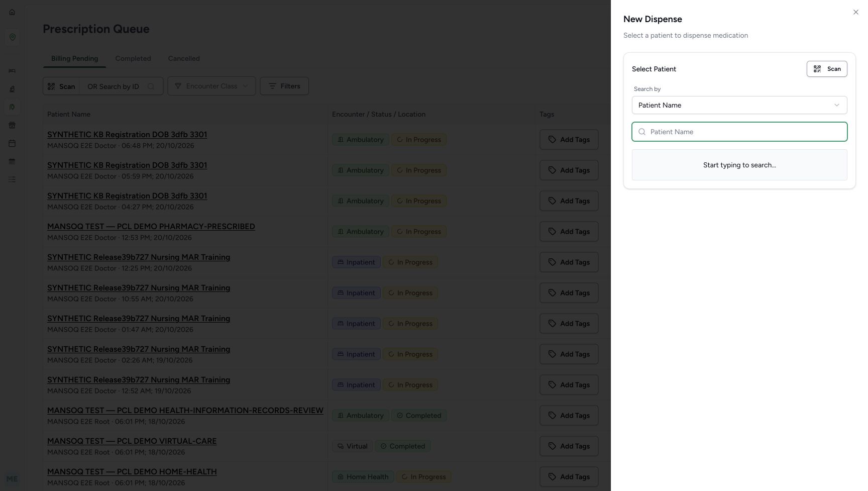The height and width of the screenshot is (491, 868).
Task: Open the Search by Patient Name dropdown
Action: [739, 105]
